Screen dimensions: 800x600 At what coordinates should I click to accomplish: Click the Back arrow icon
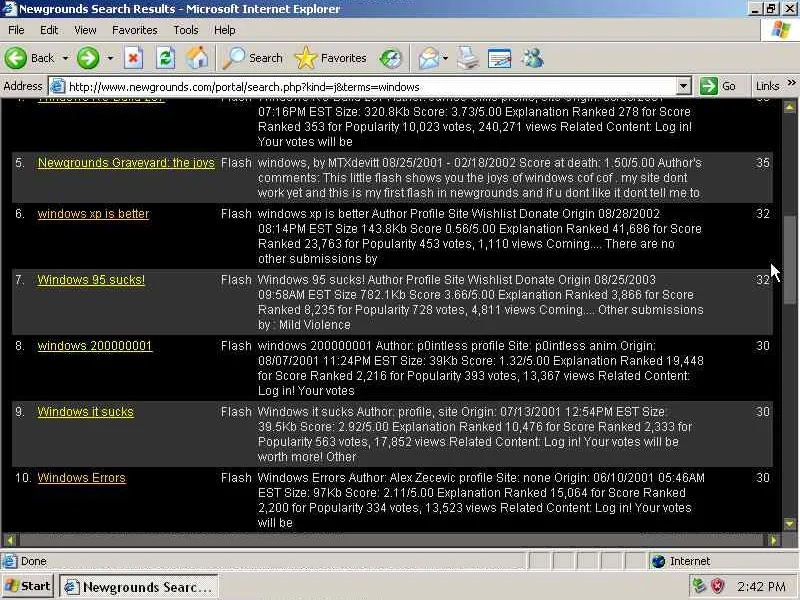click(x=15, y=58)
